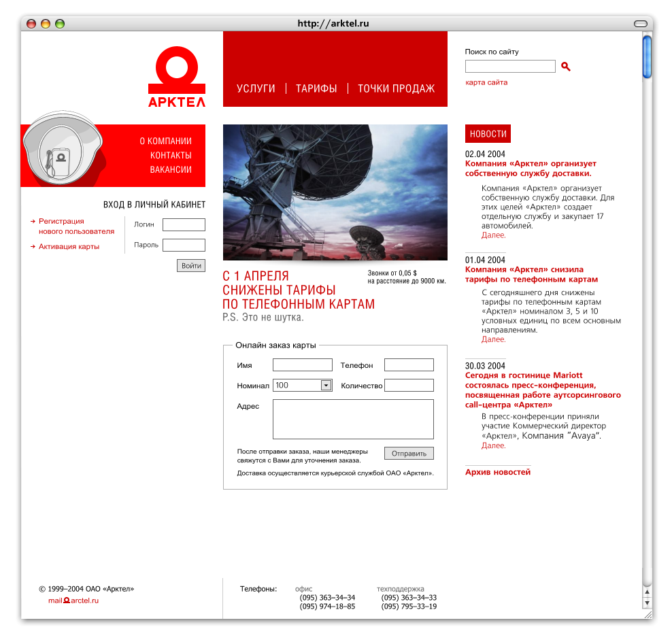Click the Отправить button
Screen dimensions: 672x644
(409, 454)
